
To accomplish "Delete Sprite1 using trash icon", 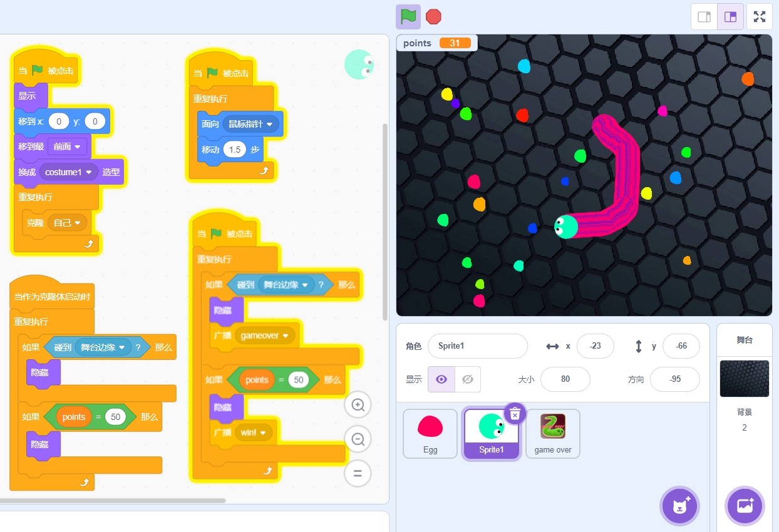I will point(515,414).
